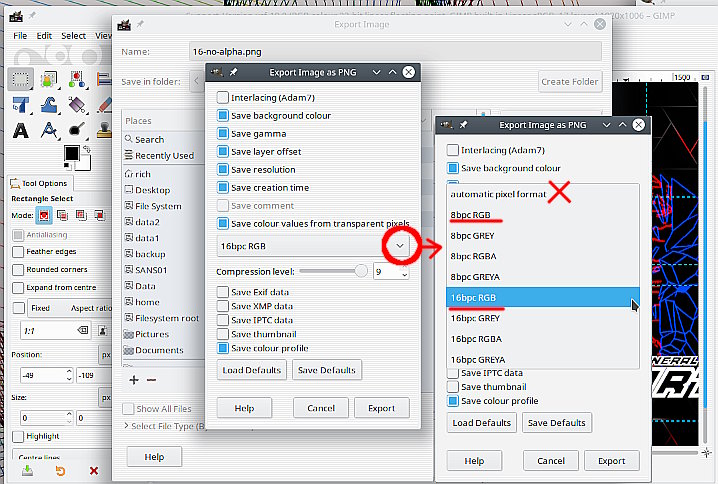Viewport: 718px width, 484px height.
Task: Toggle Expand from centre checkbox
Action: pos(18,288)
